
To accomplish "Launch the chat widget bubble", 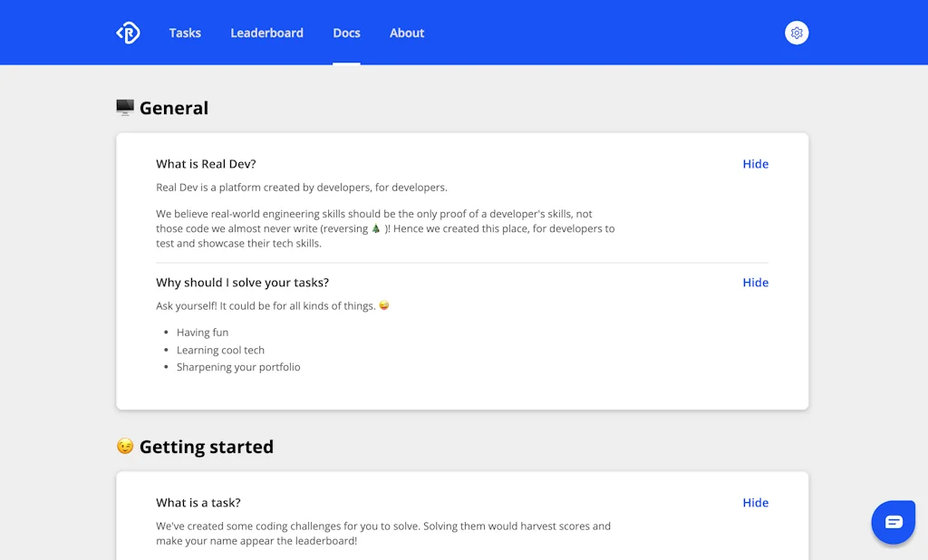I will (x=894, y=522).
